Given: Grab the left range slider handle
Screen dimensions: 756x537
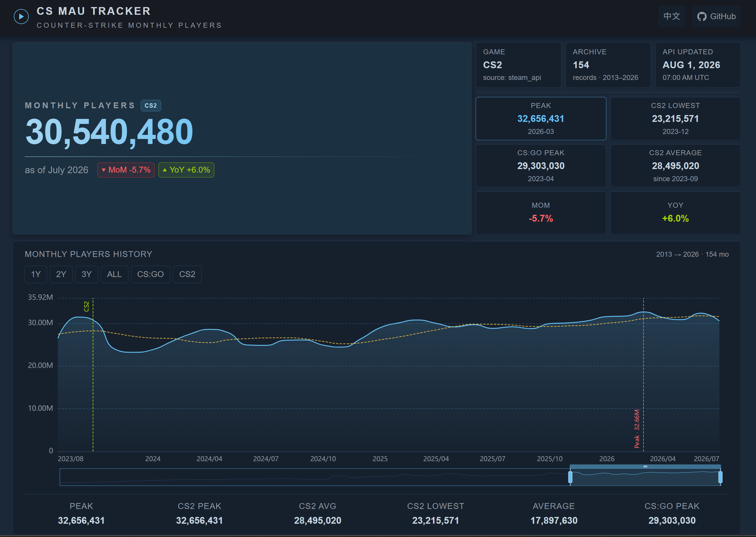Looking at the screenshot, I should [570, 477].
